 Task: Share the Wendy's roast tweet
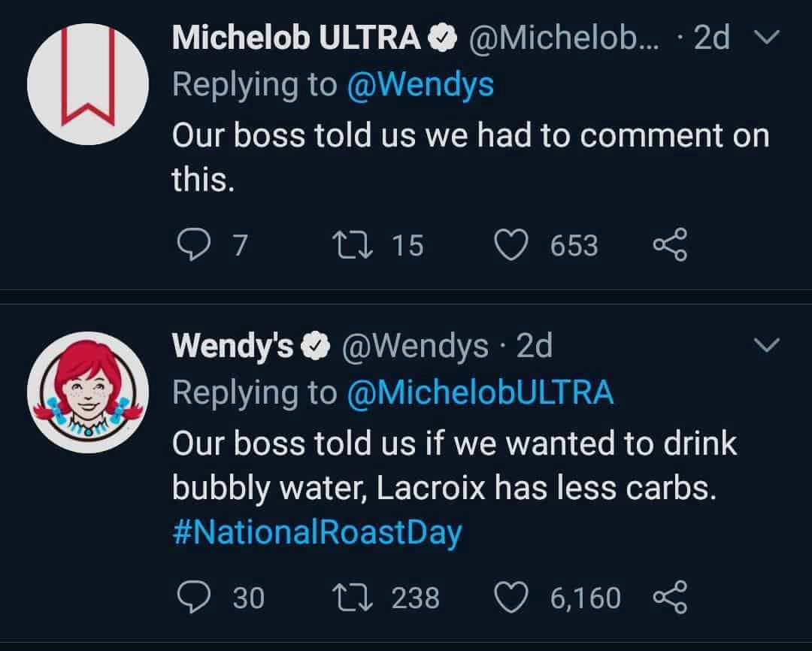pos(670,598)
